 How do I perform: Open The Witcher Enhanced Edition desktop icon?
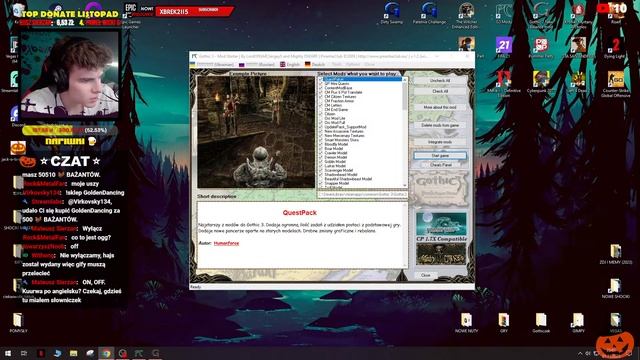point(466,16)
